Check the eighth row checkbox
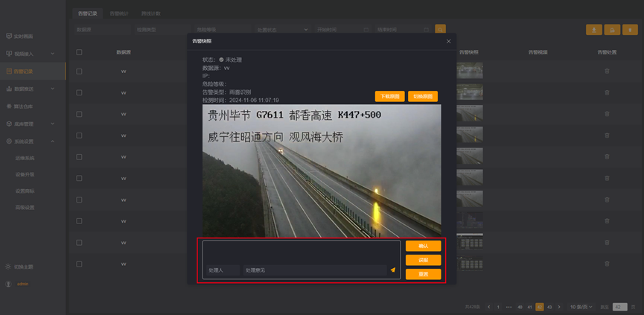The image size is (644, 315). 79,221
